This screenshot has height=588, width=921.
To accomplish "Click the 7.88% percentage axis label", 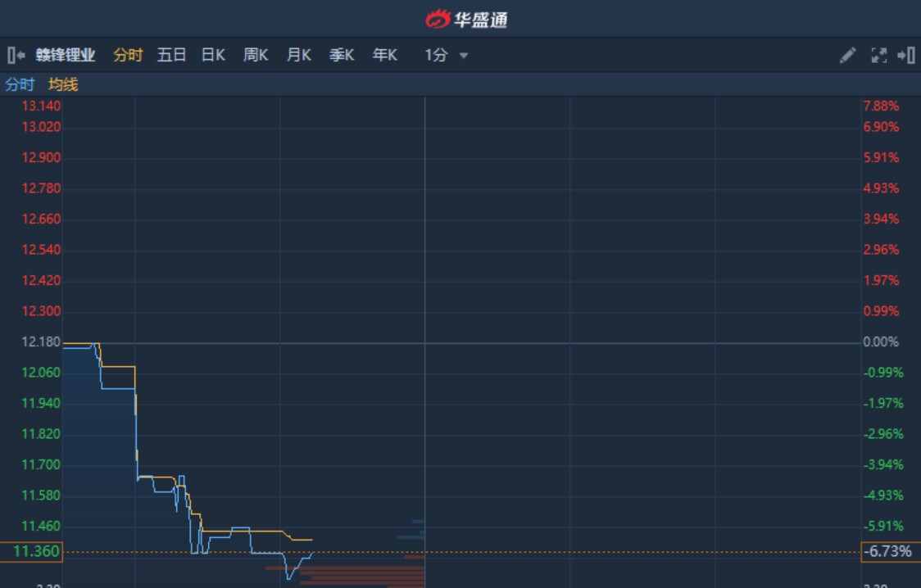I will [x=881, y=106].
